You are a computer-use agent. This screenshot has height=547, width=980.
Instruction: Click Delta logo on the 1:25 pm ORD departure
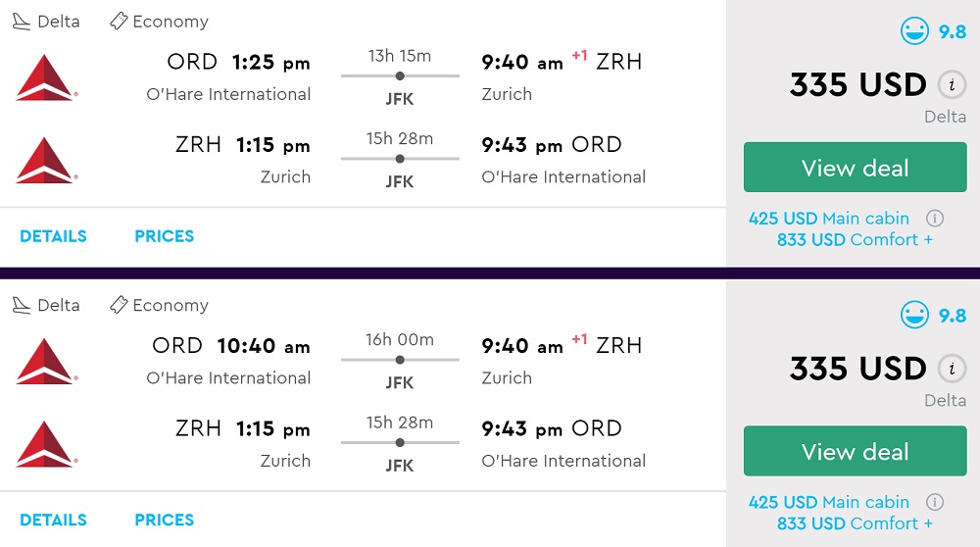point(46,77)
